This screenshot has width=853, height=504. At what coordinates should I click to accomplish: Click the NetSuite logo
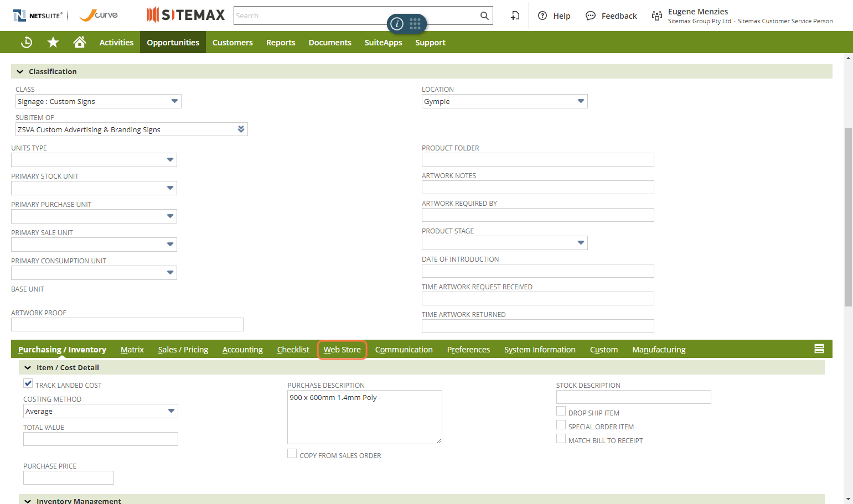pos(38,15)
